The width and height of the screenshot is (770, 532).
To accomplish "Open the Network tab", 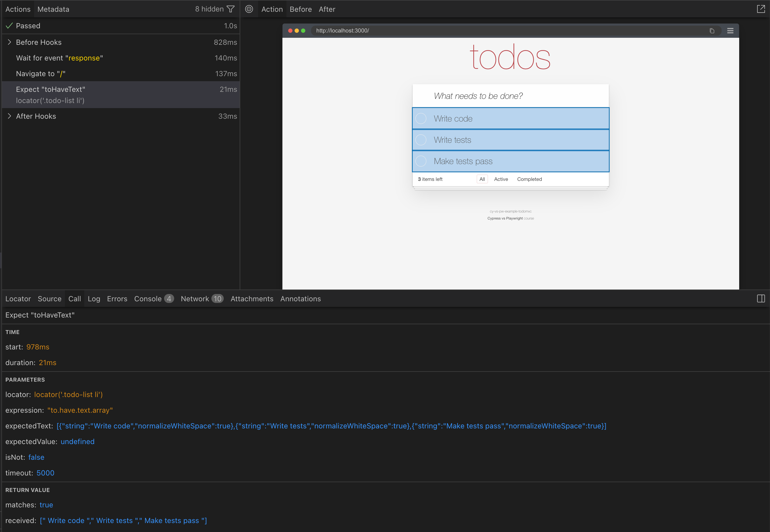I will (202, 299).
